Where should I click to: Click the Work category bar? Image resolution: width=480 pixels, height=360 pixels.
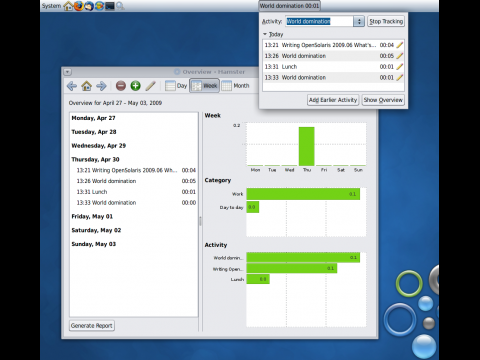pos(303,194)
